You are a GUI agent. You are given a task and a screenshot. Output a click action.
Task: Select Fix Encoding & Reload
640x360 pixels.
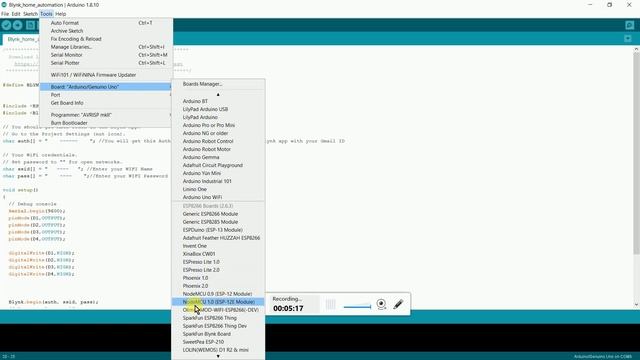coord(106,39)
